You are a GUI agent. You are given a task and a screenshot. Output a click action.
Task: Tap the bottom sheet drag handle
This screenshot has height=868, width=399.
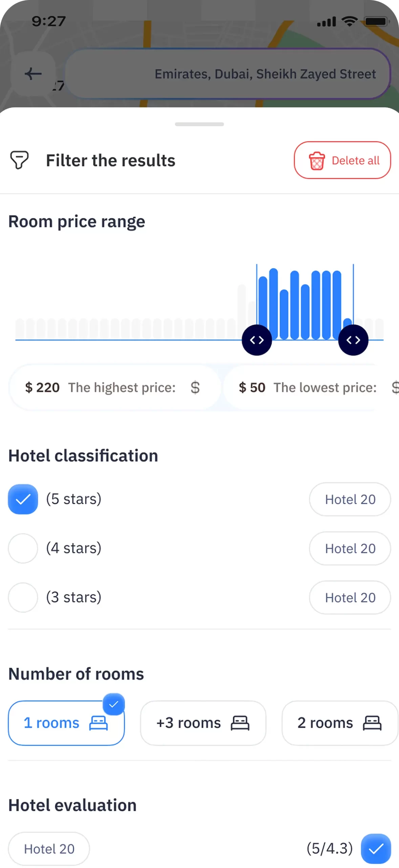click(x=199, y=124)
